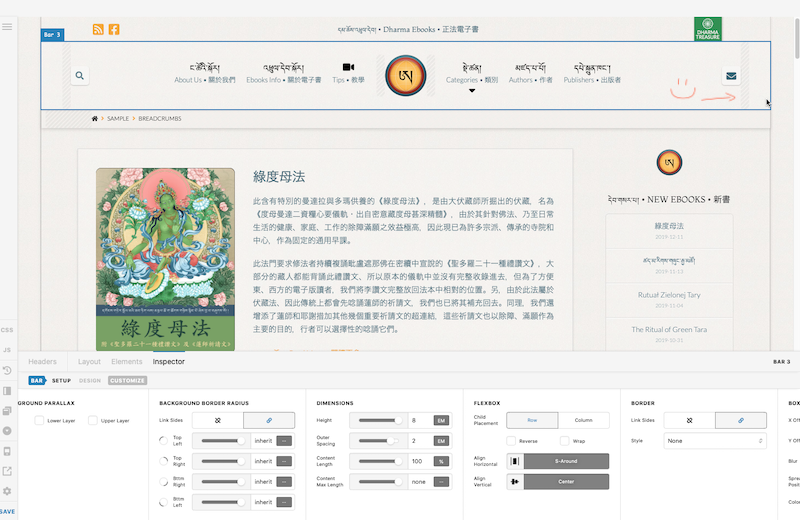Click the Outer Spacing slider

click(x=380, y=441)
